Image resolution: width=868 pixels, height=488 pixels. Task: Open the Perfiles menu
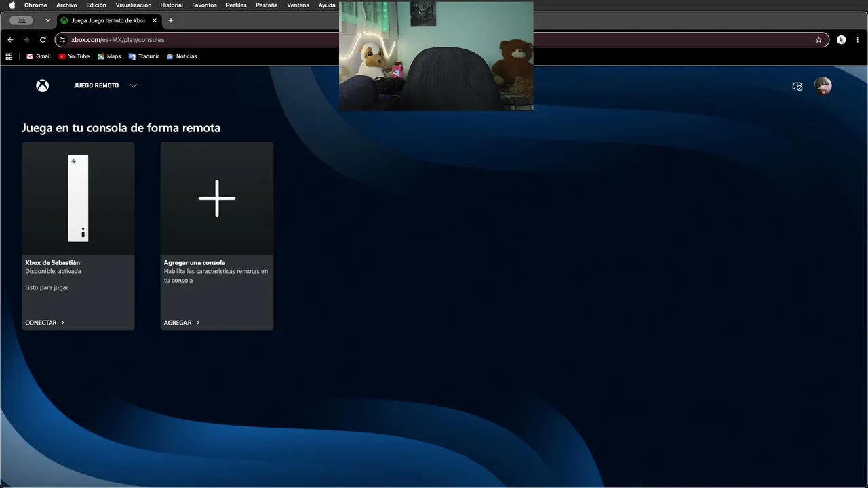click(x=236, y=5)
